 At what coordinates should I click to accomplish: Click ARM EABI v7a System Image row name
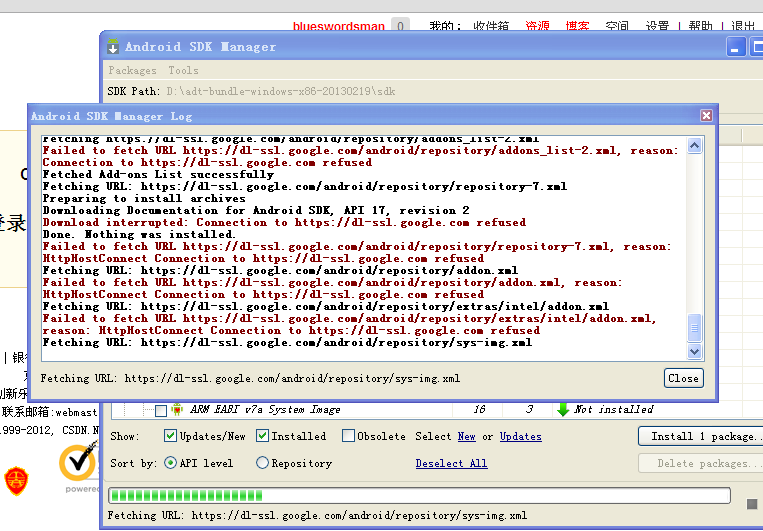coord(265,410)
